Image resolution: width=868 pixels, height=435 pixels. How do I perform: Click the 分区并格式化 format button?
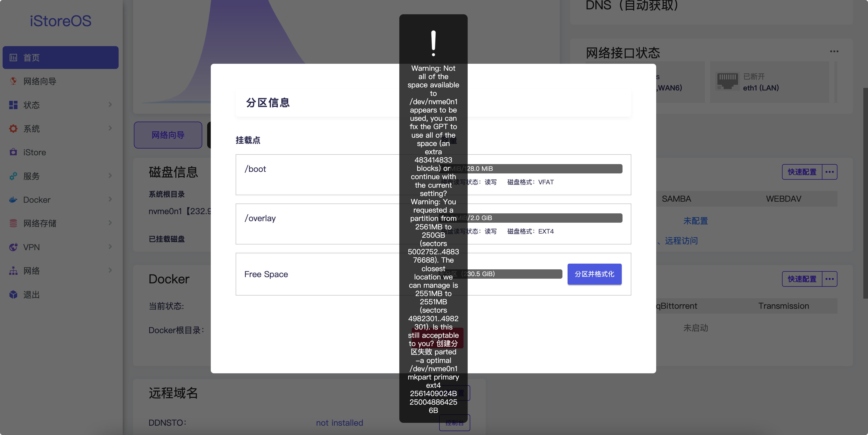point(594,274)
